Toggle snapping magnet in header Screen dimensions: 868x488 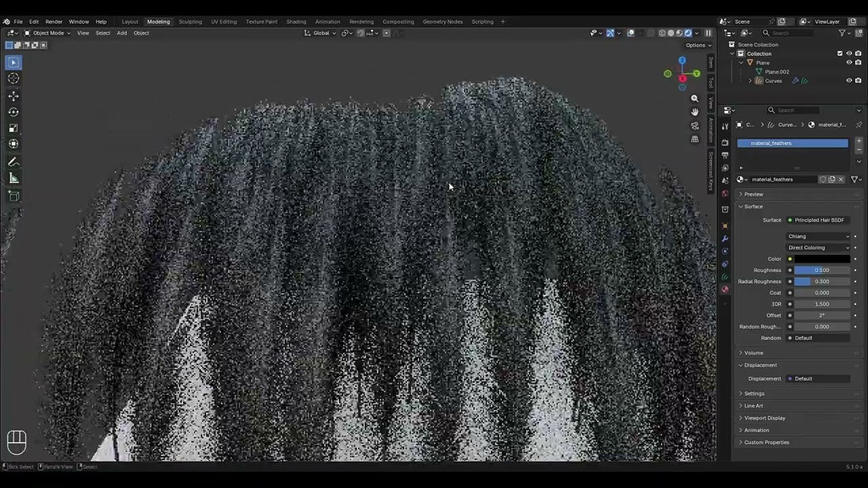pos(360,33)
